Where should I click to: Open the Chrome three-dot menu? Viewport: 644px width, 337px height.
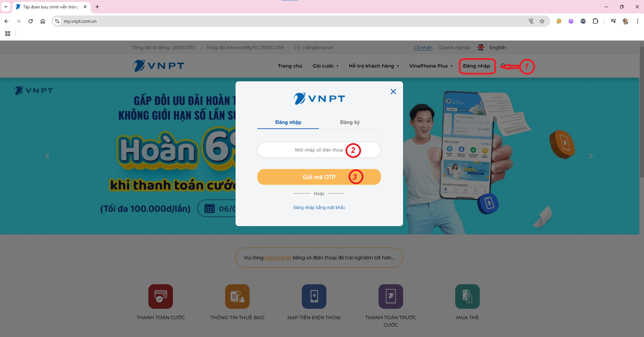tap(638, 21)
